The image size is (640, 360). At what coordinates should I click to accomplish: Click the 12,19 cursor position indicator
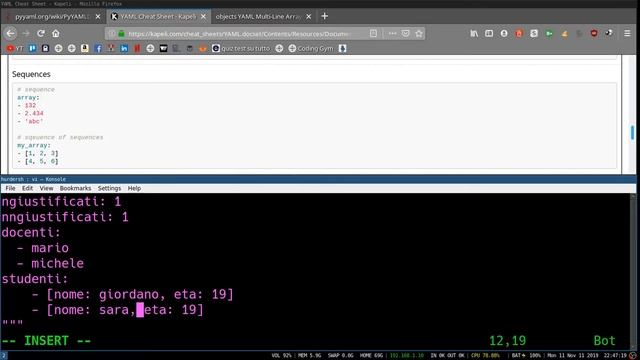(x=507, y=340)
